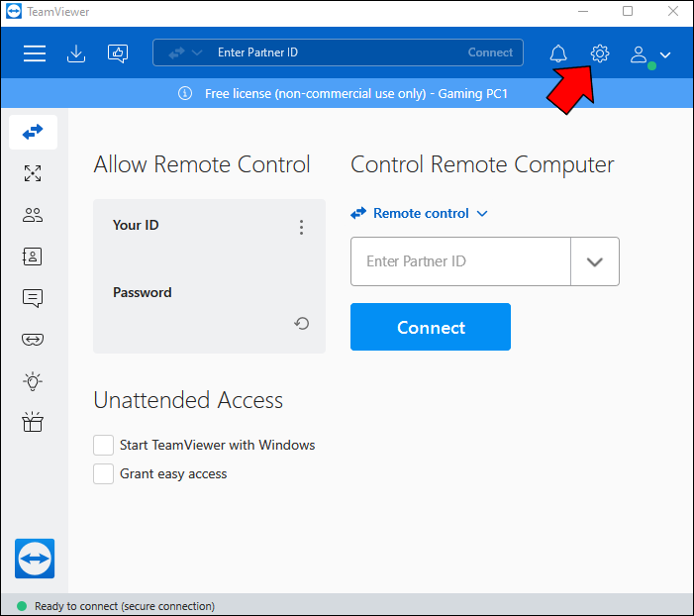Click the notifications bell icon

(x=558, y=53)
